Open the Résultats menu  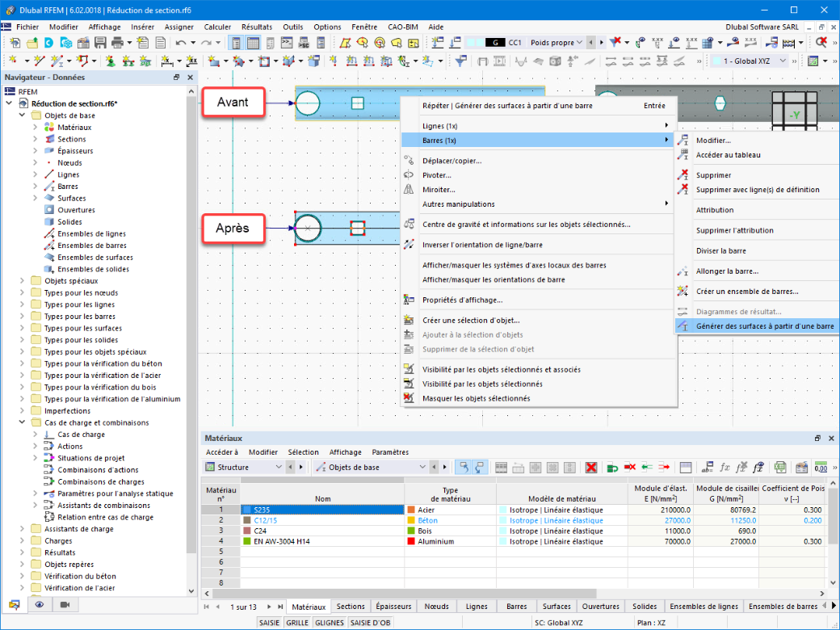pyautogui.click(x=257, y=27)
